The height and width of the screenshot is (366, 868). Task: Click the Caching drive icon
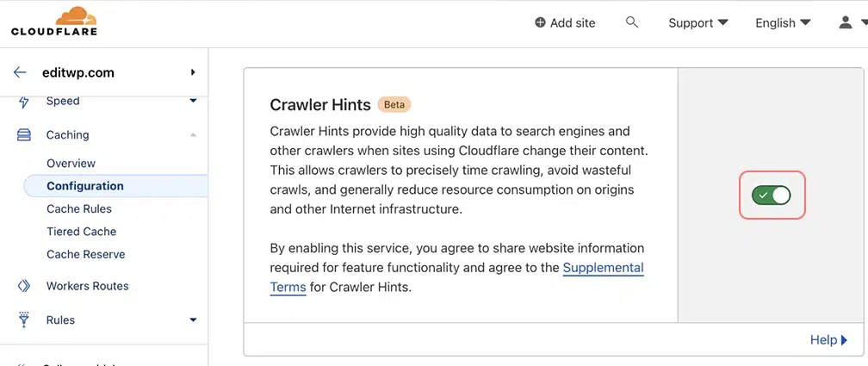tap(24, 135)
